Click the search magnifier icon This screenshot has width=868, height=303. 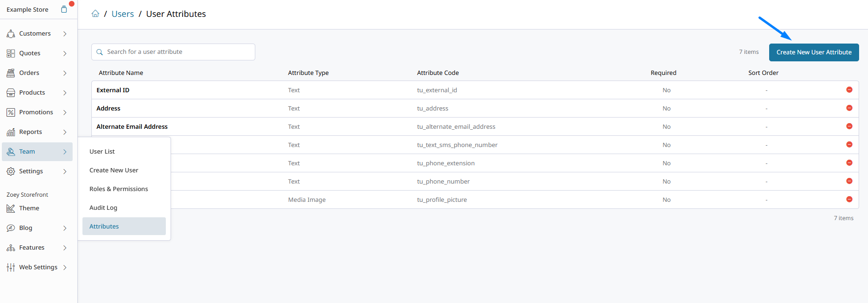pyautogui.click(x=100, y=52)
